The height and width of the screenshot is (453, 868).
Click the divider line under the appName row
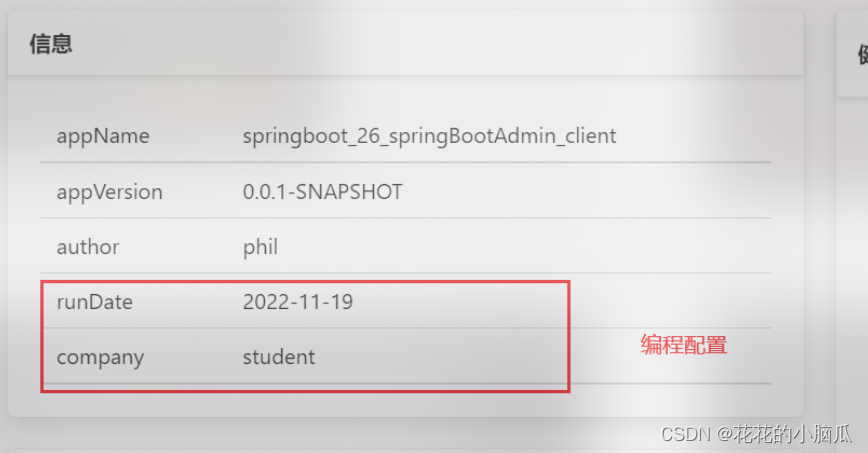[405, 162]
